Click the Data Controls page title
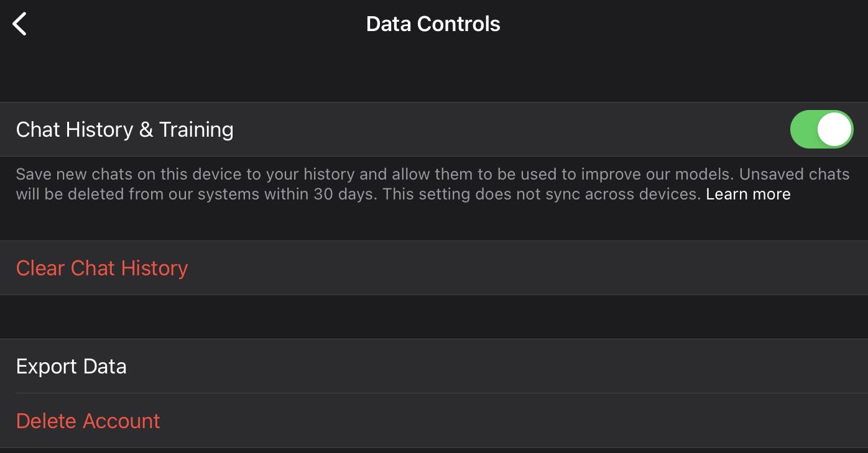 click(433, 24)
